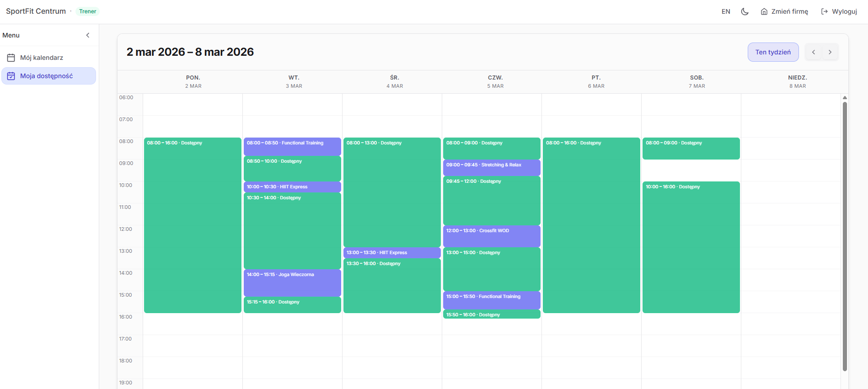Click the calendar icon beside Mój kalendarz
Viewport: 868px width, 389px height.
(x=11, y=58)
